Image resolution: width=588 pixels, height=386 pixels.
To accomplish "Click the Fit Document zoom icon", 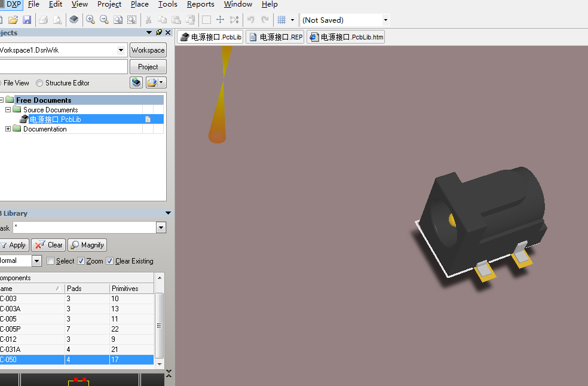I will coord(118,20).
